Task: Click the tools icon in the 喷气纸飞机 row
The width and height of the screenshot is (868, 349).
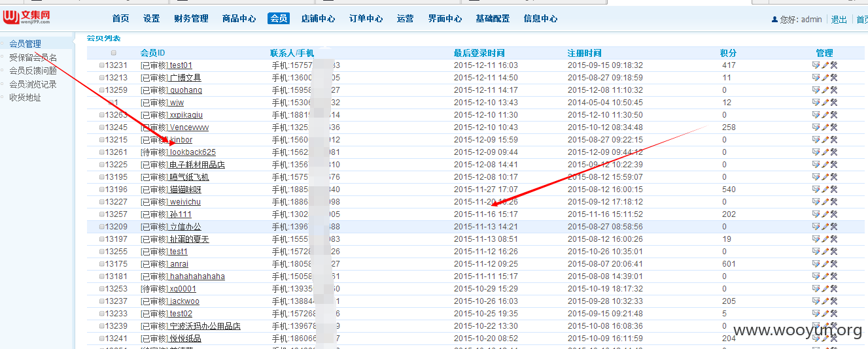Action: (834, 177)
